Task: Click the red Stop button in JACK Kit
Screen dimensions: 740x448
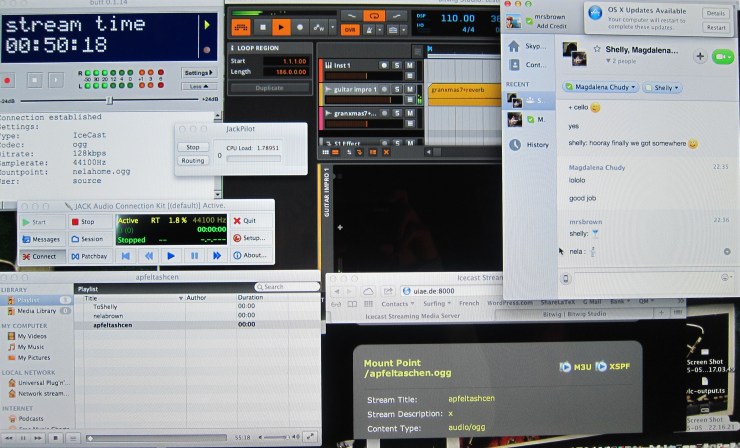Action: (x=91, y=222)
